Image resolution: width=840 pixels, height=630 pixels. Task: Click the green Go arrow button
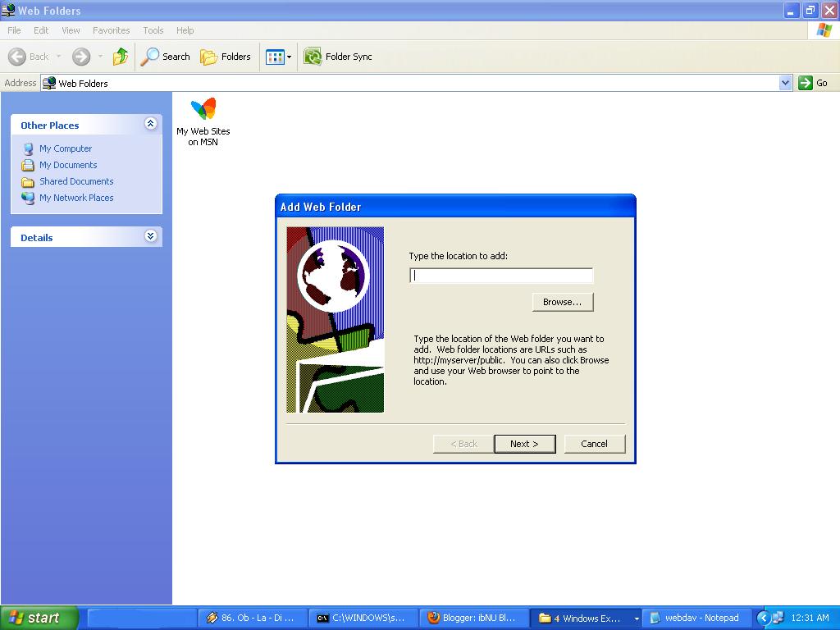pyautogui.click(x=806, y=83)
